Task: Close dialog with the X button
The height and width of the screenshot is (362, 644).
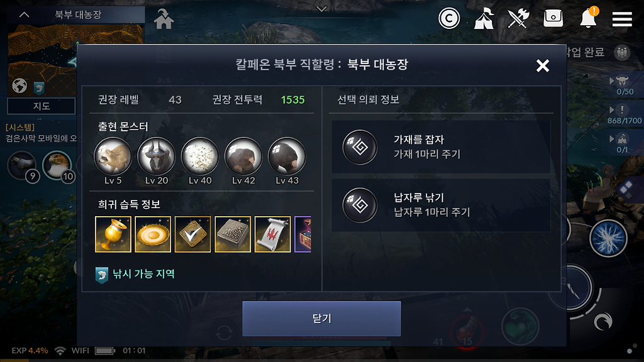Action: [x=543, y=65]
